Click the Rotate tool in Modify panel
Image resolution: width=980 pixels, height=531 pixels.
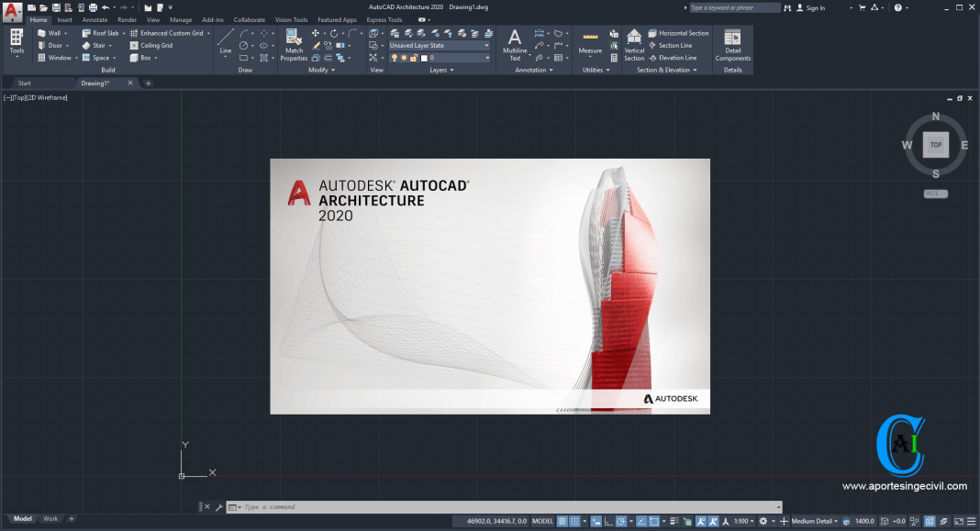334,33
